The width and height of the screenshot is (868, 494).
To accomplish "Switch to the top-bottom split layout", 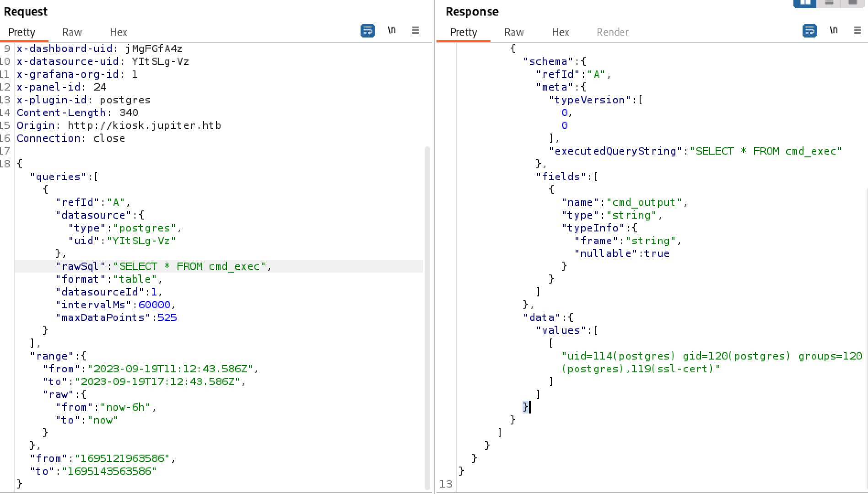I will point(829,3).
